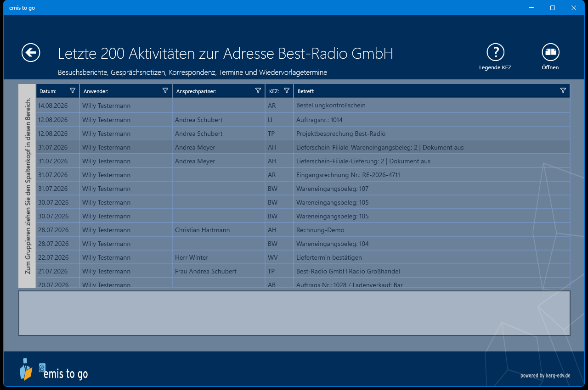Select the Wareneingangsbeleg: 104 row
588x390 pixels.
point(303,244)
